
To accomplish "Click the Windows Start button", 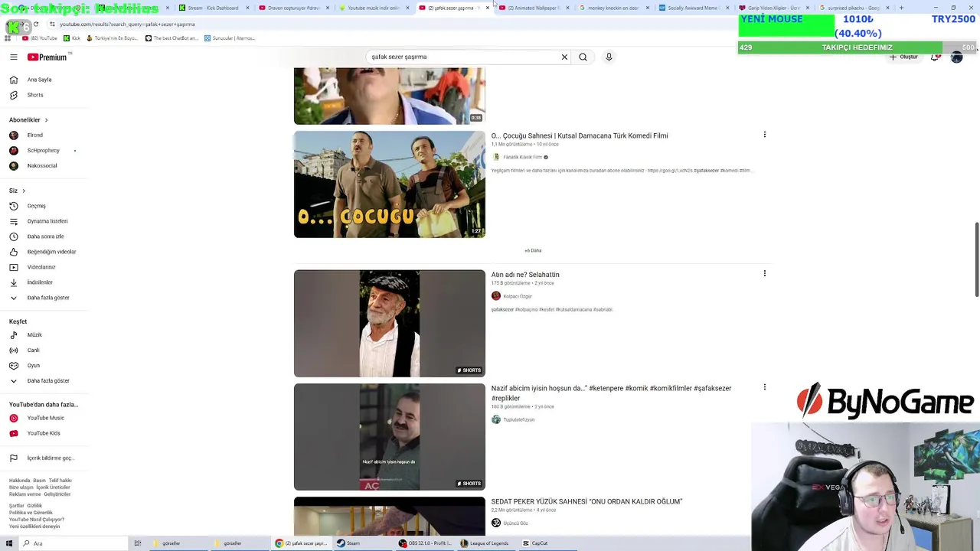I will [x=11, y=543].
